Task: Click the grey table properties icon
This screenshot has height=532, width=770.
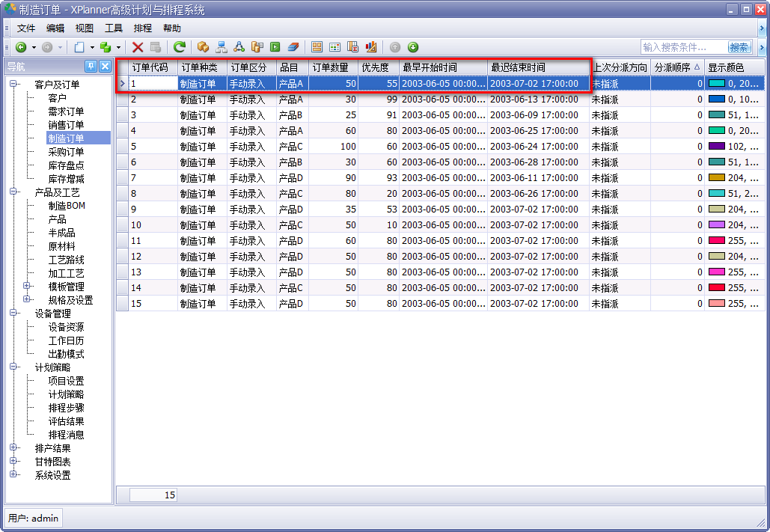Action: [x=156, y=47]
